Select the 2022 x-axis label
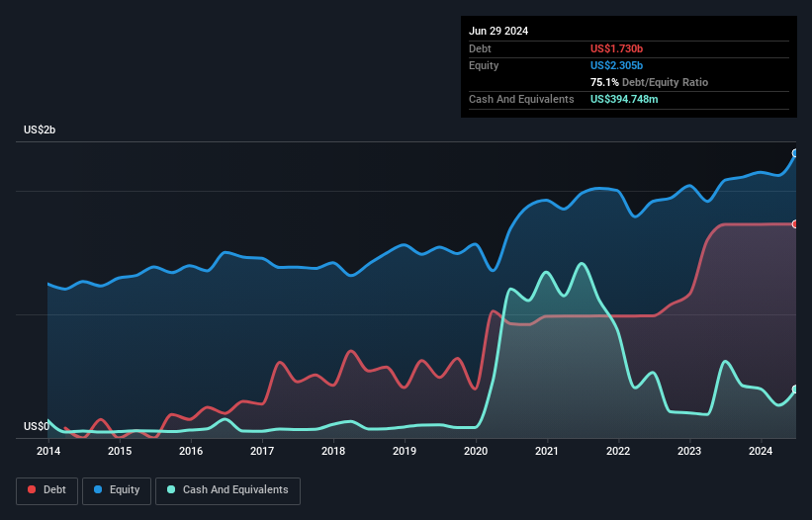 click(618, 451)
